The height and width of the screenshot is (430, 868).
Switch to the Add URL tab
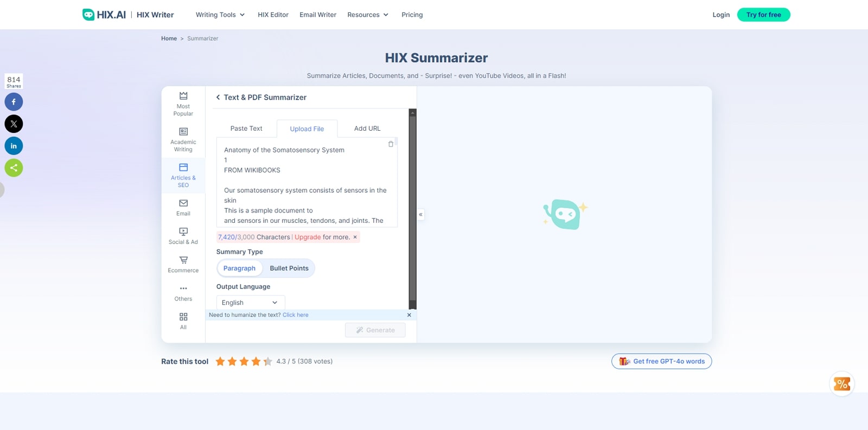coord(367,129)
